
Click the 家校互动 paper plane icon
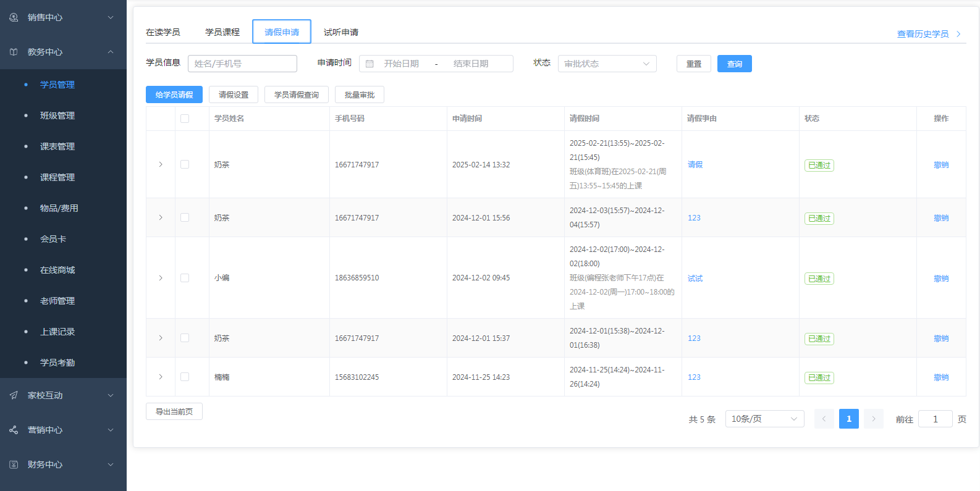14,395
